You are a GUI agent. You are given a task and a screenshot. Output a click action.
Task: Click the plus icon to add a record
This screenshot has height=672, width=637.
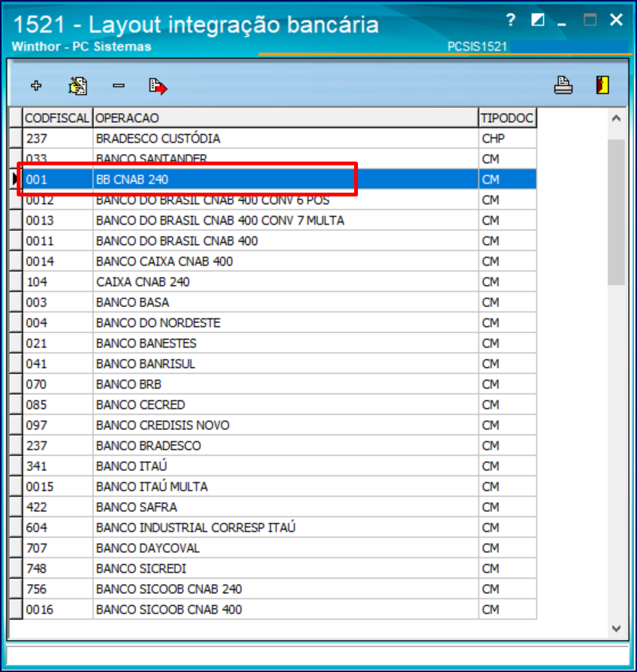pos(36,86)
